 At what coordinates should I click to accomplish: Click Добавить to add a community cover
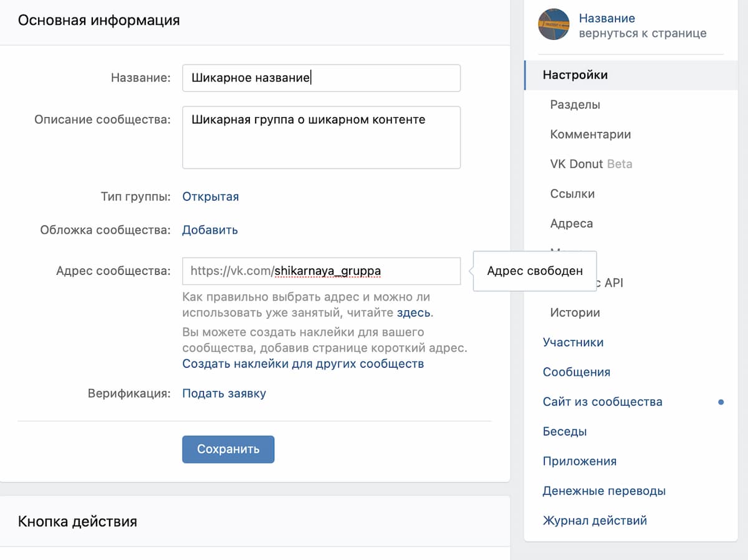pos(209,229)
